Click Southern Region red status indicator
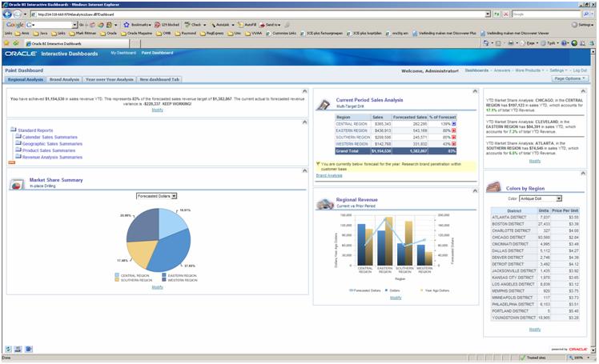This screenshot has width=599, height=364. pyautogui.click(x=453, y=138)
